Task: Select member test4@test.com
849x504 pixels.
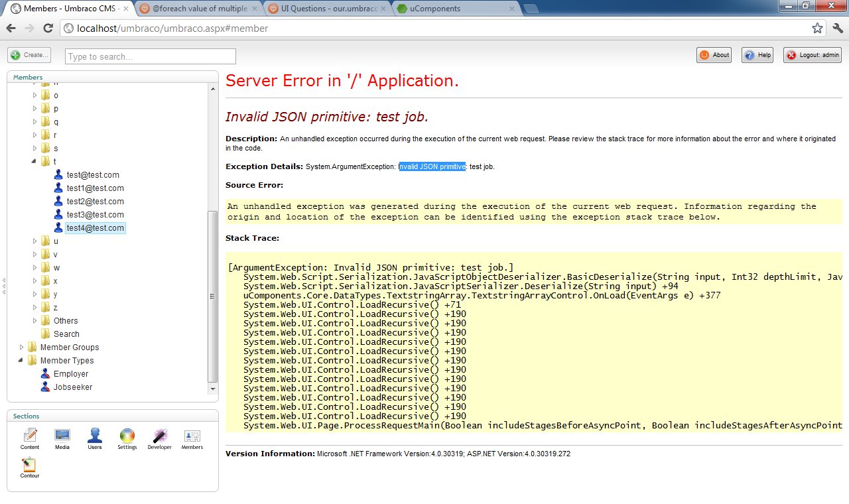Action: [96, 228]
